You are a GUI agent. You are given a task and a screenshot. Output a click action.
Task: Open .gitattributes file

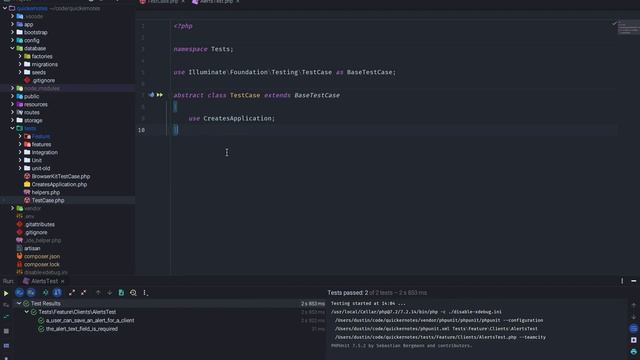pyautogui.click(x=40, y=224)
